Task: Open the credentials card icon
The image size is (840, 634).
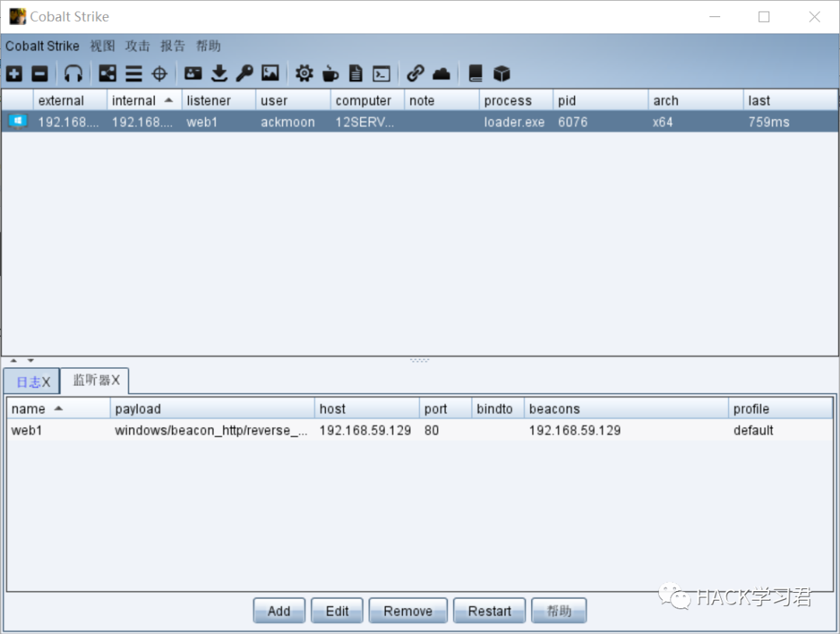Action: [x=193, y=73]
